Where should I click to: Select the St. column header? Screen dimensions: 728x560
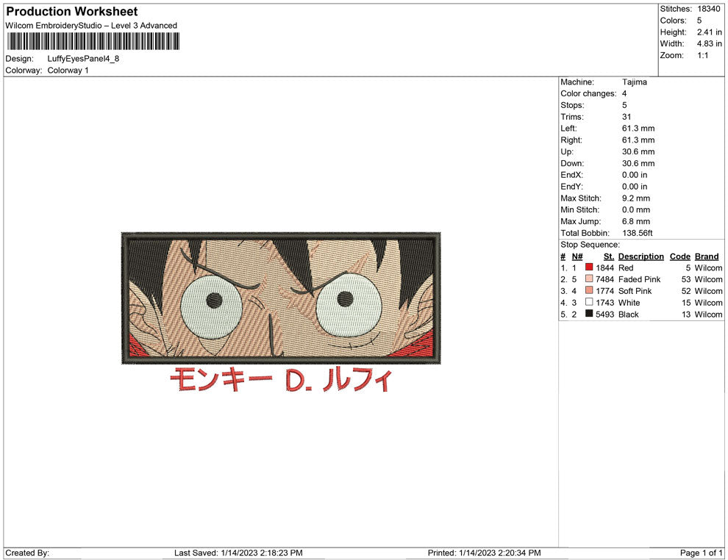point(608,256)
